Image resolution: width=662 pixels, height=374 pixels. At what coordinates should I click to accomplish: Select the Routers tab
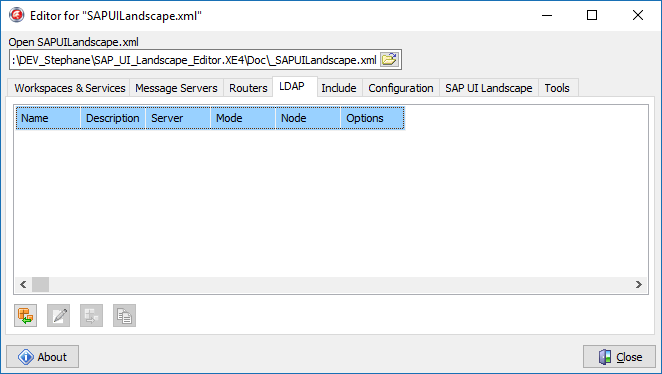pos(248,88)
